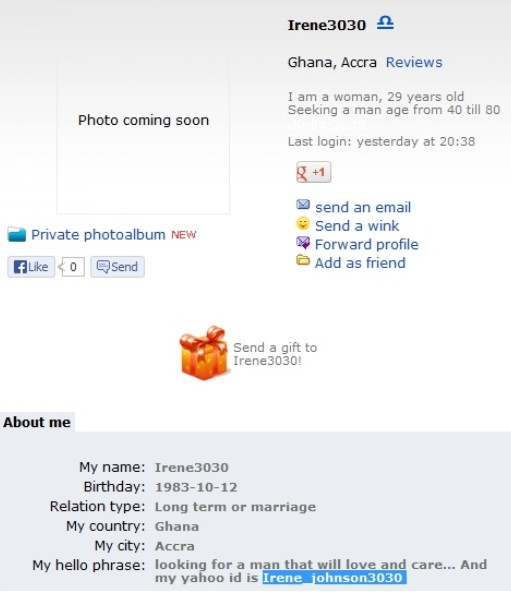The height and width of the screenshot is (592, 511).
Task: Click the Google +1 button
Action: click(x=313, y=172)
